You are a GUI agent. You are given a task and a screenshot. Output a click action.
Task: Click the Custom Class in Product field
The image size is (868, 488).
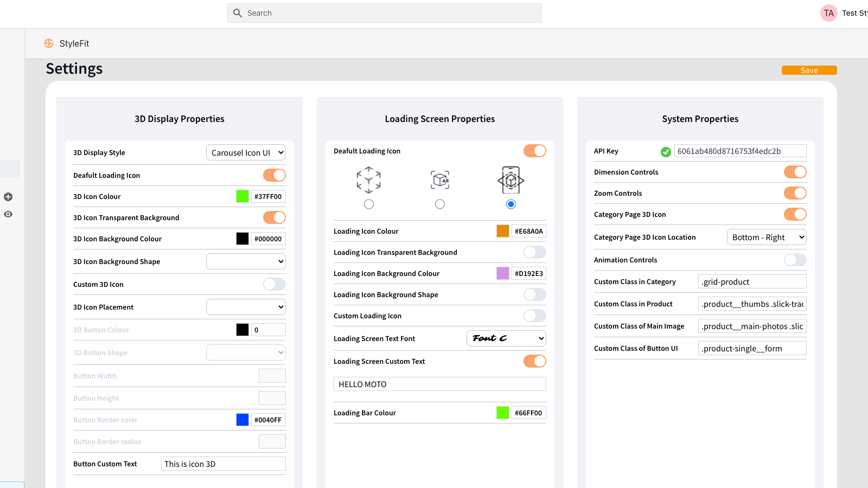(x=752, y=304)
